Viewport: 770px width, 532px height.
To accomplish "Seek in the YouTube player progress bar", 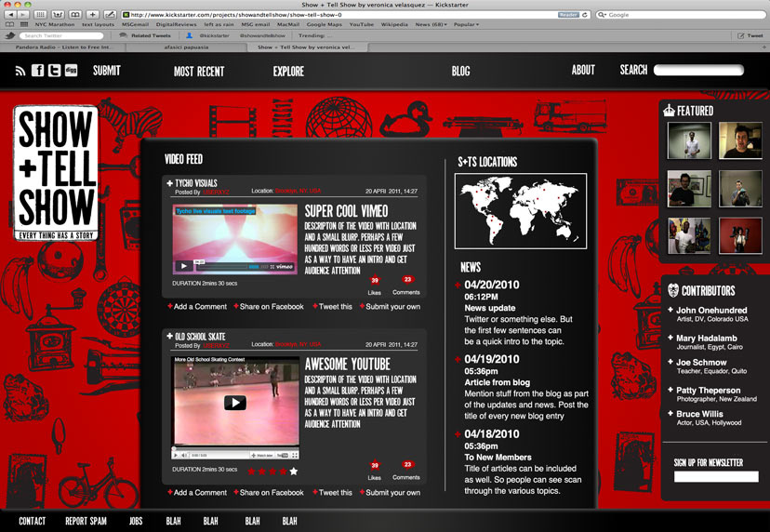I will (x=235, y=448).
